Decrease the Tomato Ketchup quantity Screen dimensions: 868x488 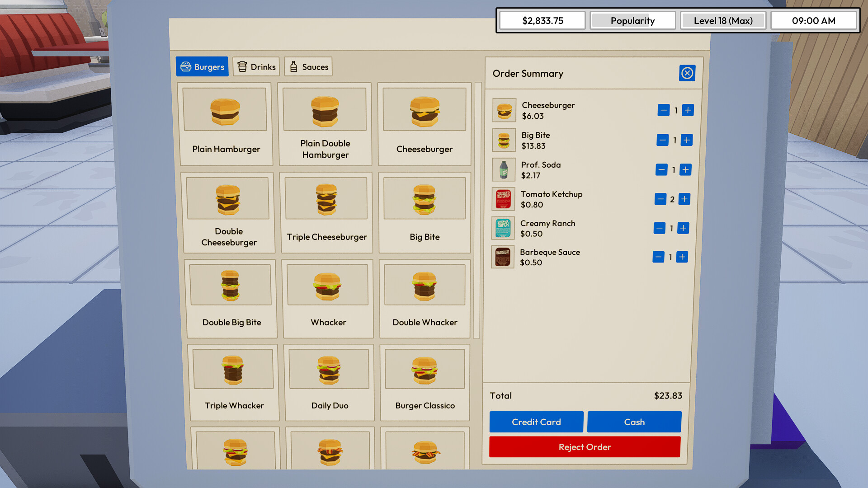[x=660, y=199]
